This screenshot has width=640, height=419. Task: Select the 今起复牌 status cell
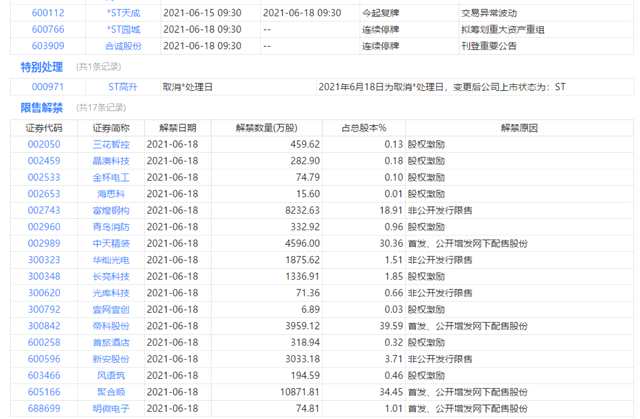click(x=380, y=13)
